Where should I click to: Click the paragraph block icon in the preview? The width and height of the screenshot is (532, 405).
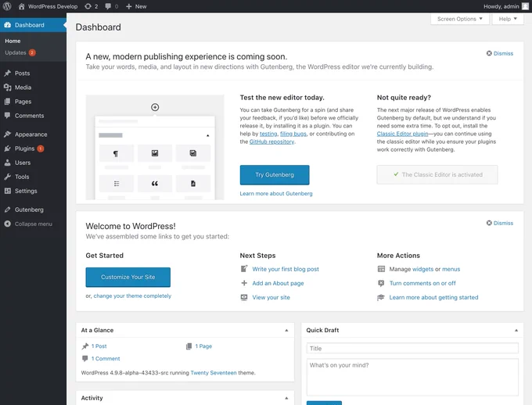[x=116, y=153]
